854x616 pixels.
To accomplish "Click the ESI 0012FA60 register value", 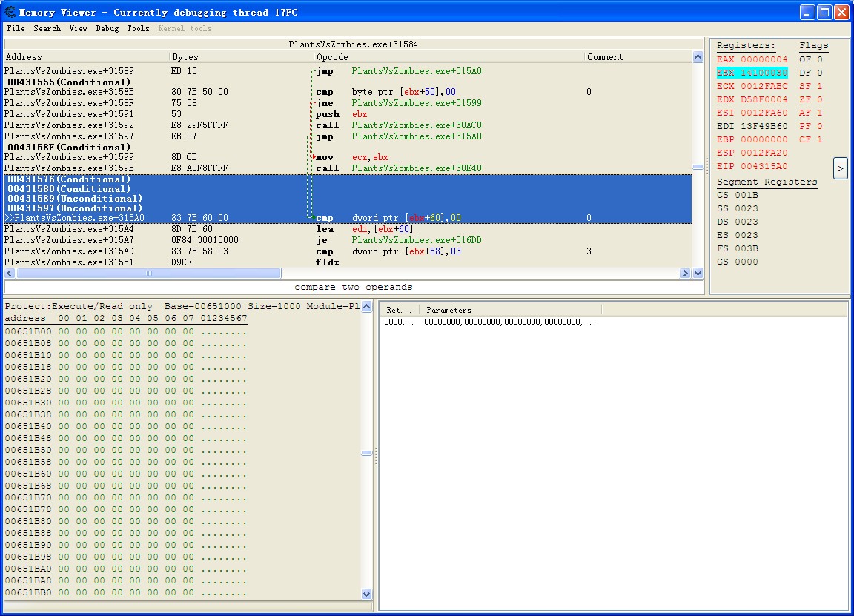I will (752, 113).
